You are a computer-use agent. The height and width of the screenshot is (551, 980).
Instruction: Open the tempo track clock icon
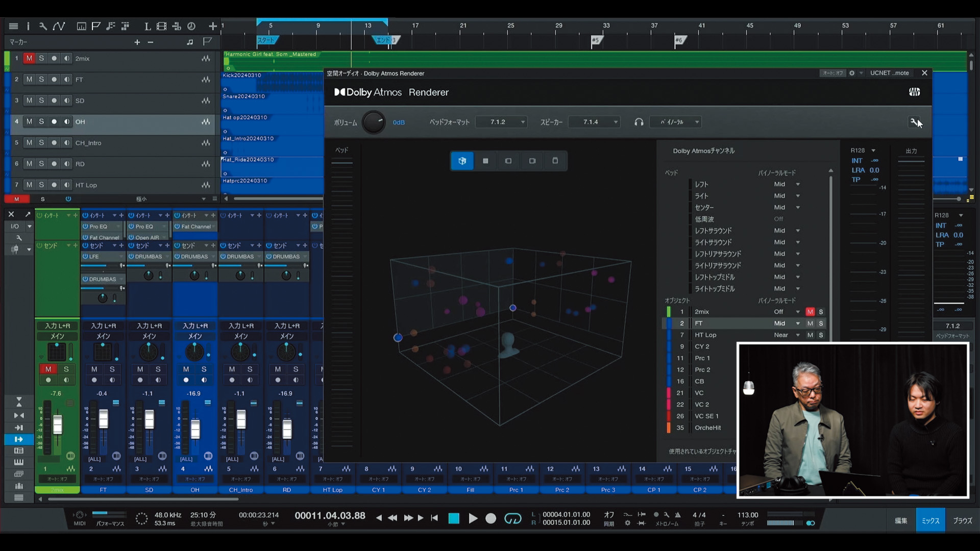tap(191, 26)
